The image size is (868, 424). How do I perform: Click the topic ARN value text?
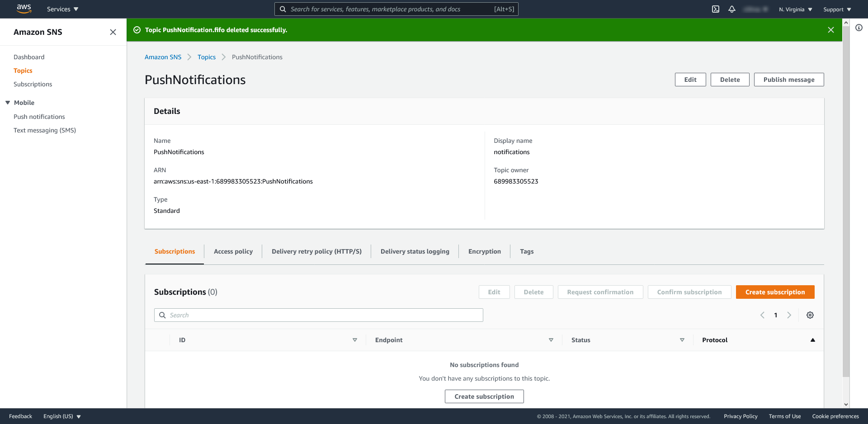click(x=233, y=181)
